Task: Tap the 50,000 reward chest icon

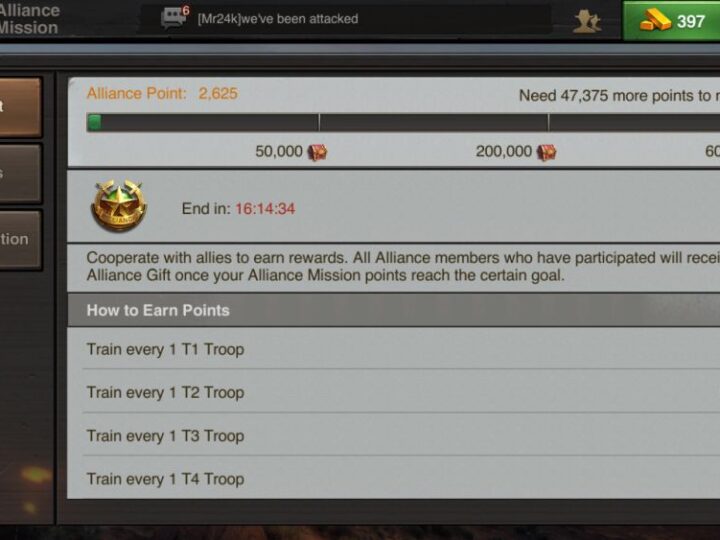Action: point(317,152)
